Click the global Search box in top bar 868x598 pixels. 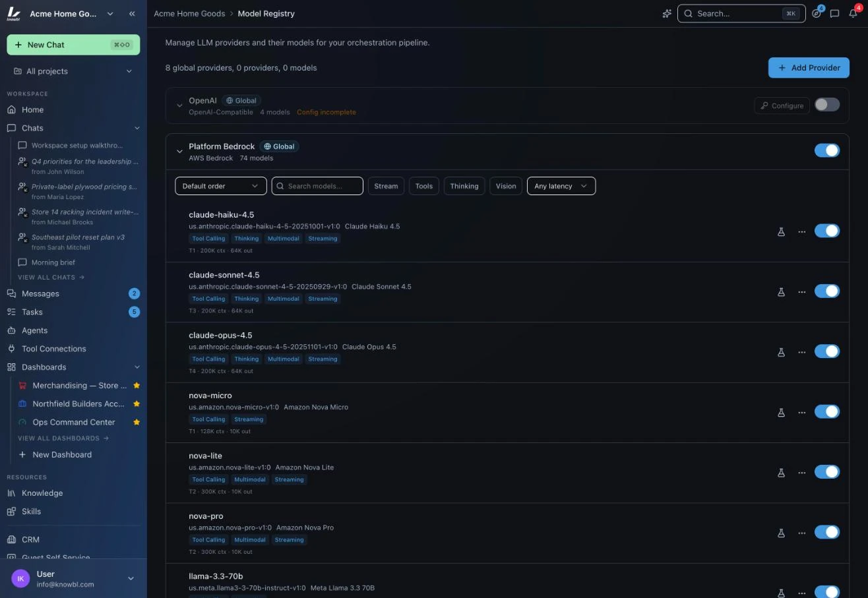[x=741, y=13]
